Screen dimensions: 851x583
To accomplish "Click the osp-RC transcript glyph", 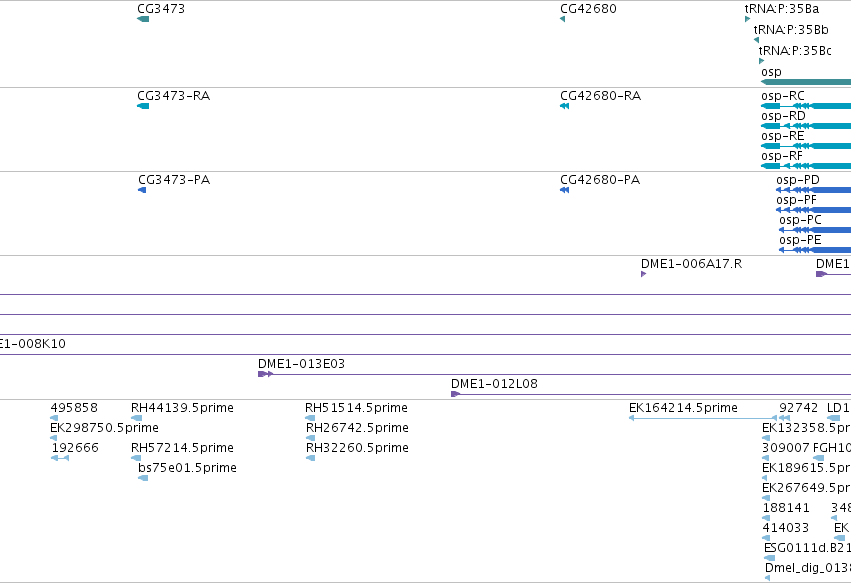I will point(806,106).
